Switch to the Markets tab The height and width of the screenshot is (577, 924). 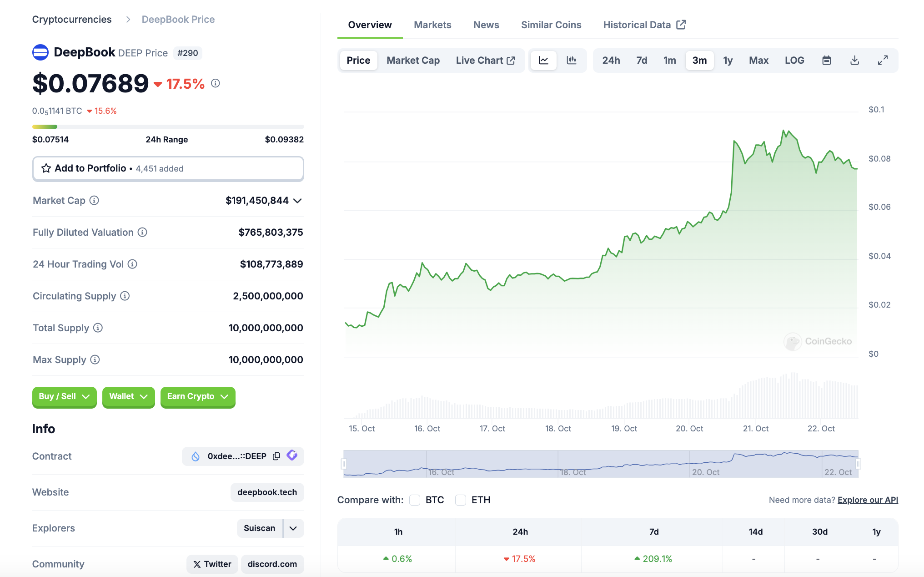pos(432,25)
